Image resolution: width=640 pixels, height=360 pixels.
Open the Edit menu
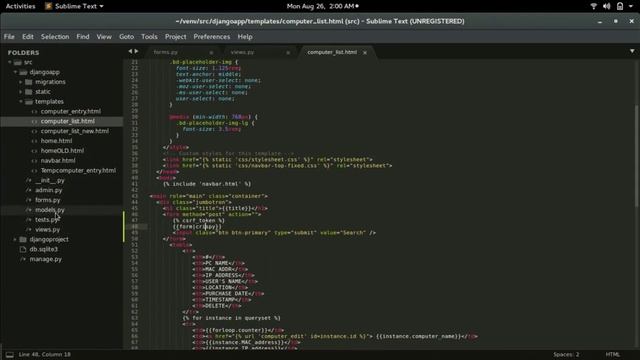[28, 37]
